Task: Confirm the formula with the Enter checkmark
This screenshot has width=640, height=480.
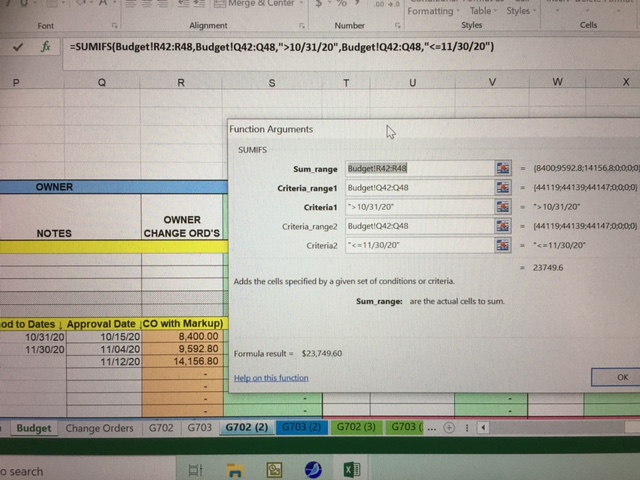Action: pyautogui.click(x=18, y=47)
